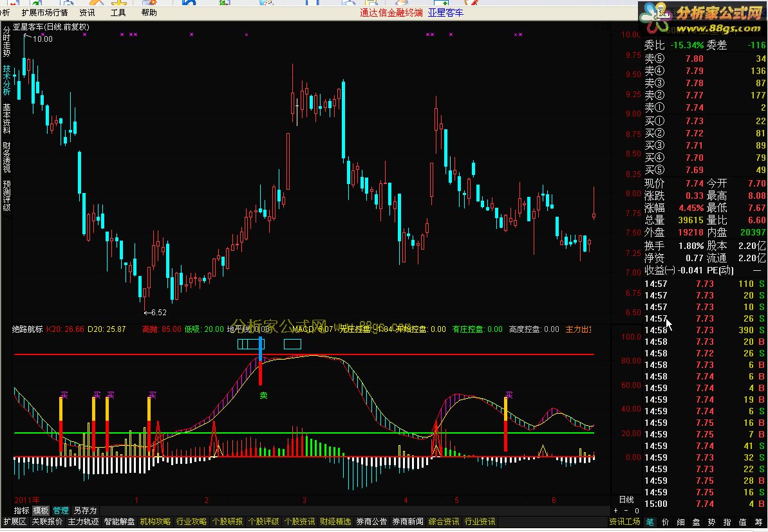Click the 高抛: 85.00 indicator label

click(162, 329)
